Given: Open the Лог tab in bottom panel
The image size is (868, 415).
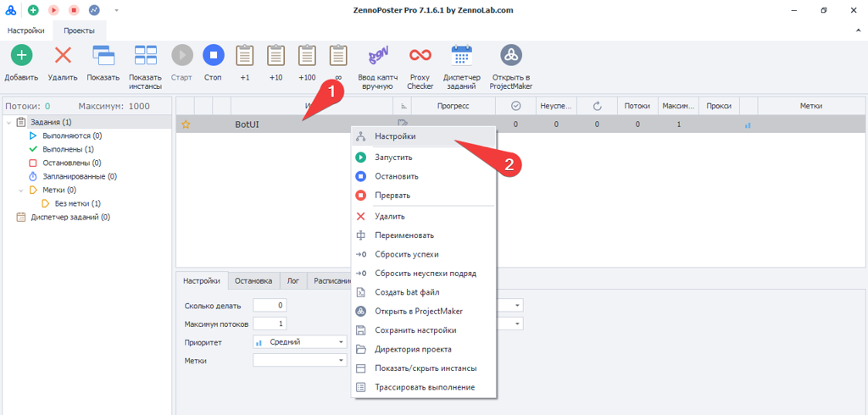Looking at the screenshot, I should (292, 281).
